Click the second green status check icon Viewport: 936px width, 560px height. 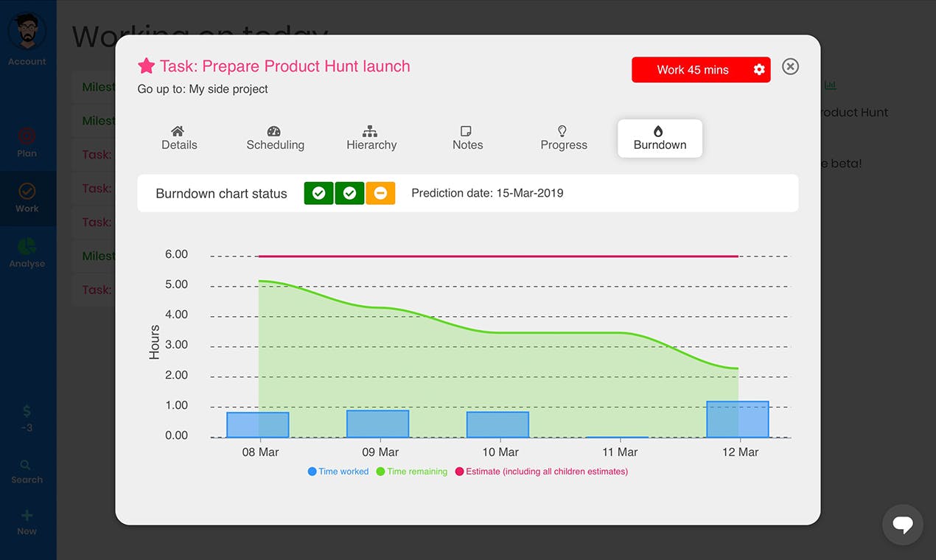click(x=349, y=193)
